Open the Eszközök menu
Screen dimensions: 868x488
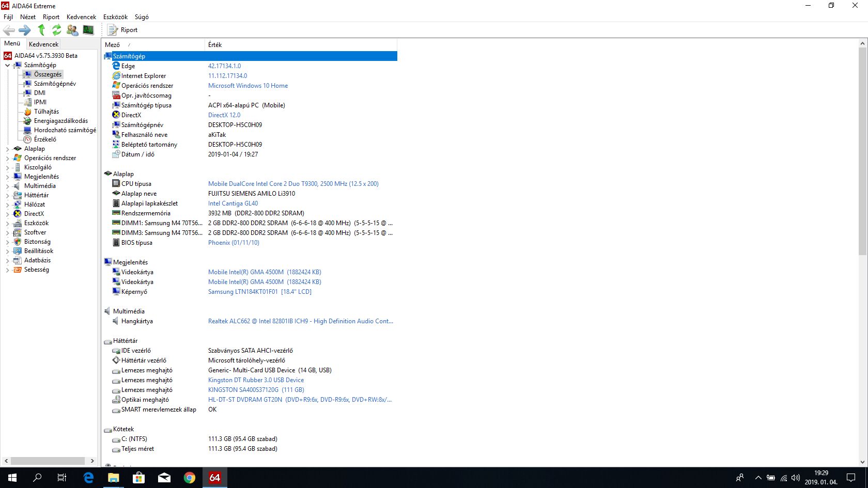115,17
